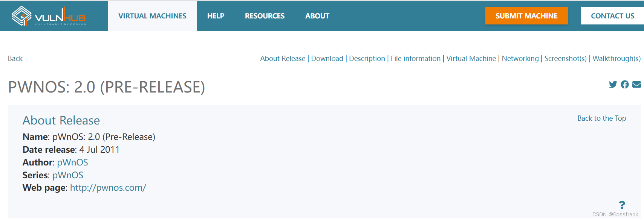Open the Resources menu item

[x=265, y=16]
